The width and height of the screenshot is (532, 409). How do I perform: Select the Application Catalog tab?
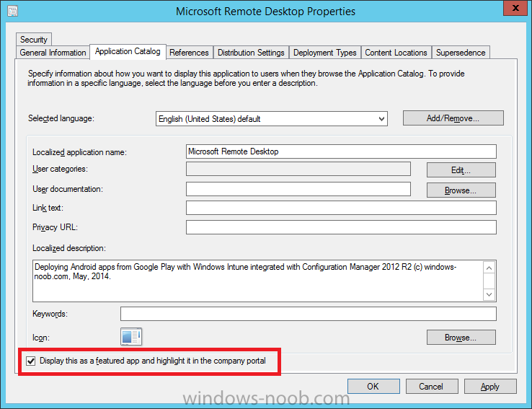coord(128,52)
